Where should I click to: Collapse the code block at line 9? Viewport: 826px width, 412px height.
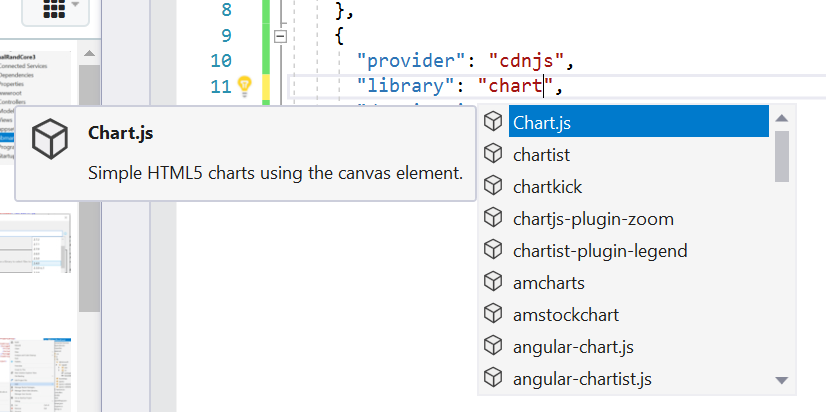pyautogui.click(x=281, y=36)
